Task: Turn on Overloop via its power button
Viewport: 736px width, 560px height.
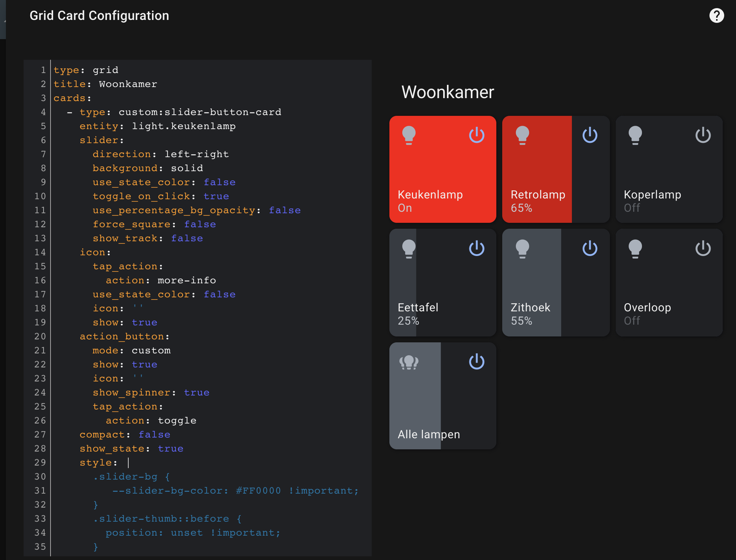Action: 703,248
